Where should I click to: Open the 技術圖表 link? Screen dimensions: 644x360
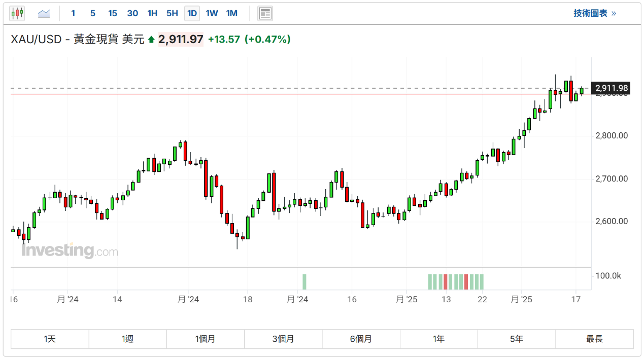(595, 13)
